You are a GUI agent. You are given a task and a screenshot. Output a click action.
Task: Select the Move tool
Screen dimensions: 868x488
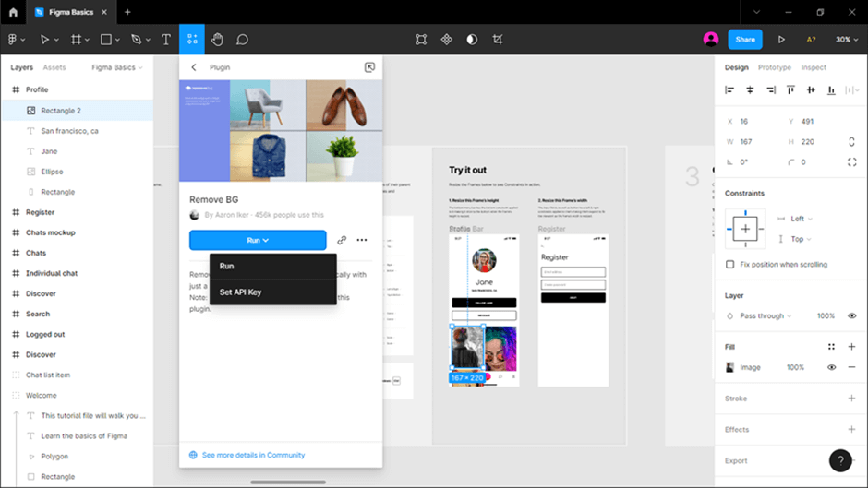coord(44,40)
